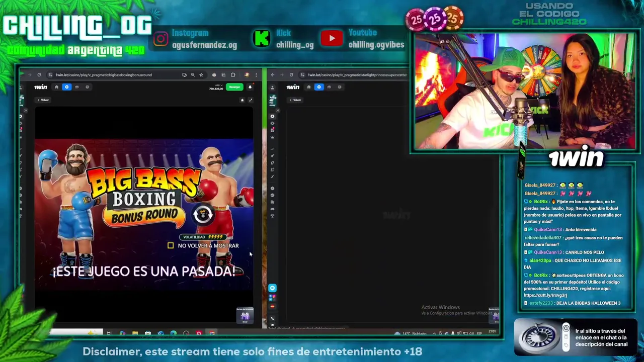This screenshot has width=644, height=362.
Task: Zoom magnifier icon in left address bar
Action: 193,75
